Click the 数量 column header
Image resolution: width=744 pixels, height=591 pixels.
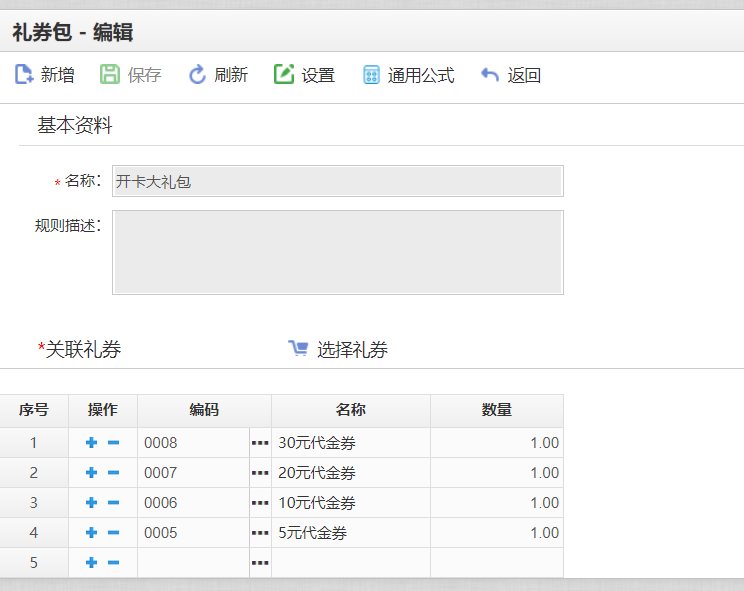[496, 410]
